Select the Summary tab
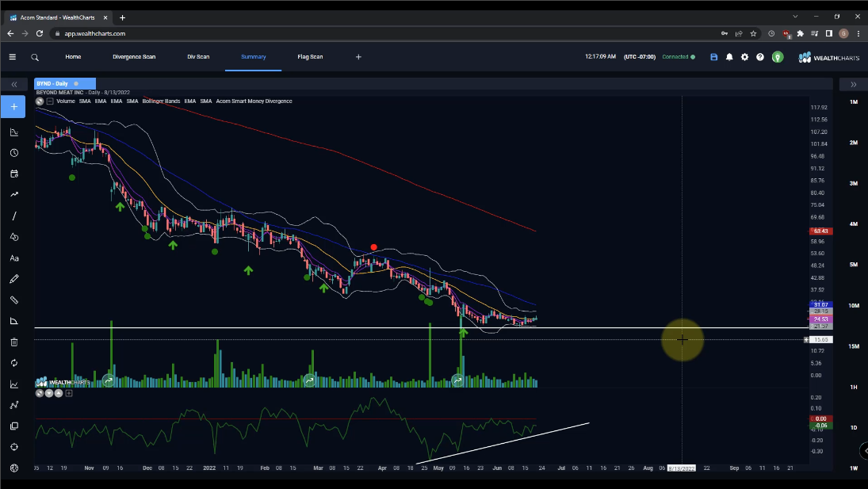The image size is (868, 489). (254, 57)
